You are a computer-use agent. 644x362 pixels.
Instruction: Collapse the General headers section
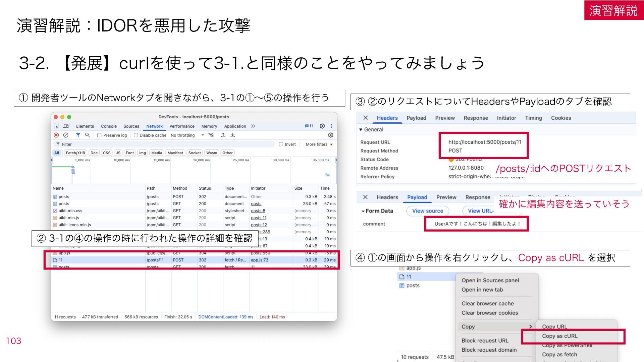click(361, 130)
